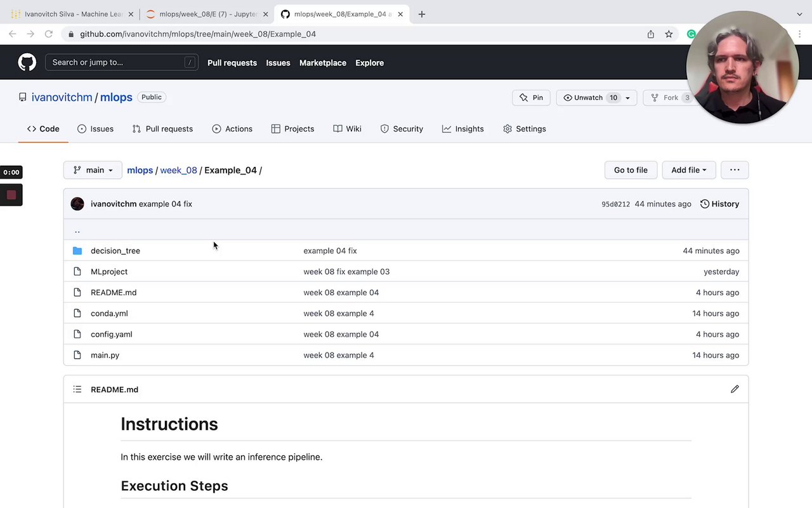Open README table of contents list icon
This screenshot has height=508, width=812.
click(77, 389)
